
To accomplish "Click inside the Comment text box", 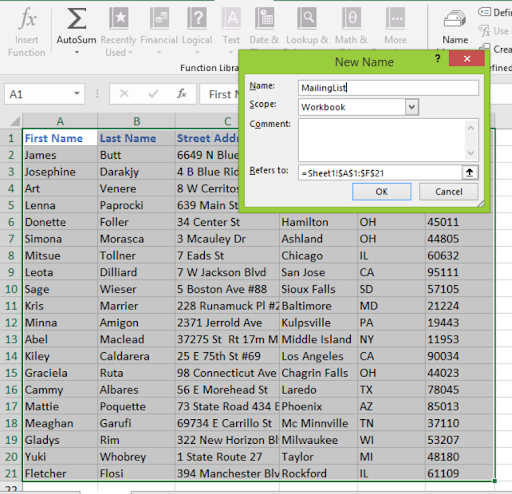I will [x=382, y=140].
